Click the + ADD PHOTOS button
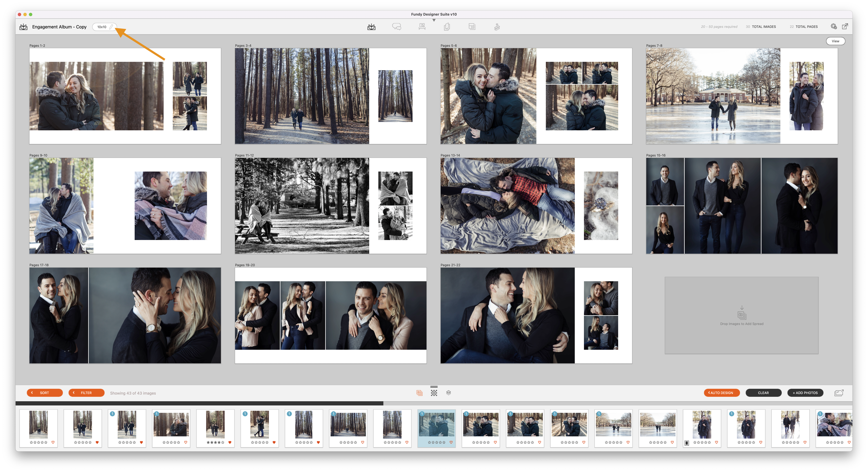 pyautogui.click(x=805, y=393)
